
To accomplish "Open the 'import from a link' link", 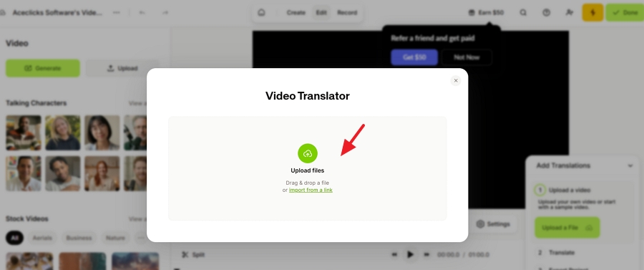I will 311,190.
